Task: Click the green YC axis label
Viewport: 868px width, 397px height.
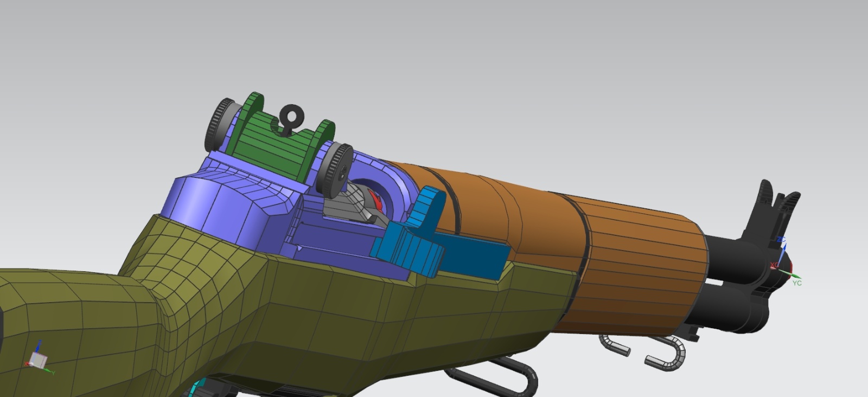Action: pos(796,283)
